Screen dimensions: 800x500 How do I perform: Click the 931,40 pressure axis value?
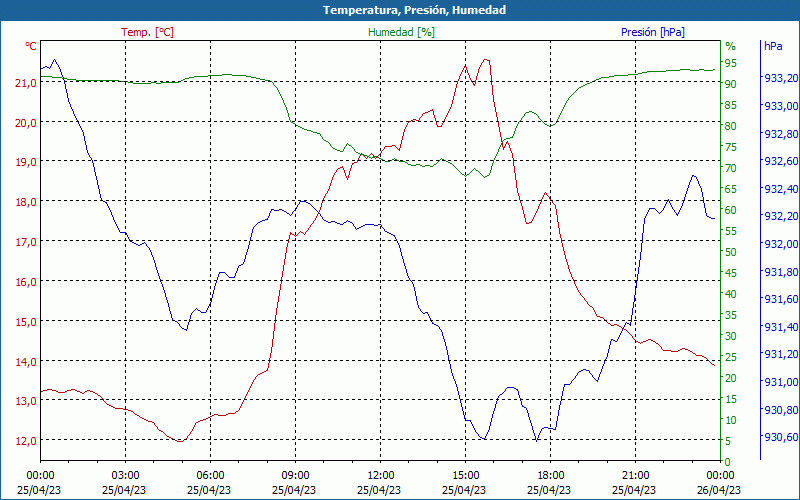click(x=781, y=327)
